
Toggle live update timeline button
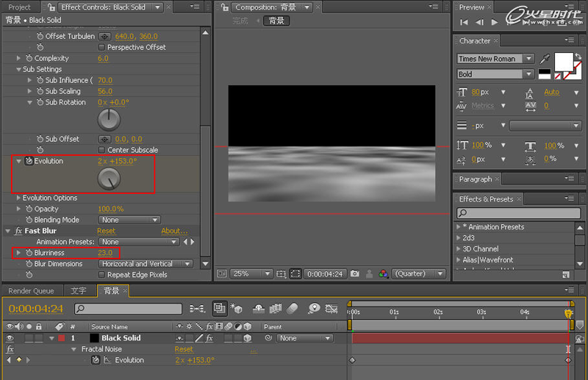[219, 309]
